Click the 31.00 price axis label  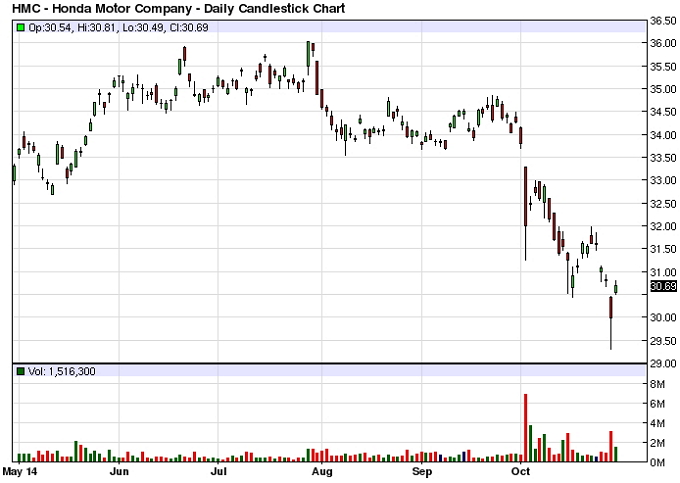point(663,272)
